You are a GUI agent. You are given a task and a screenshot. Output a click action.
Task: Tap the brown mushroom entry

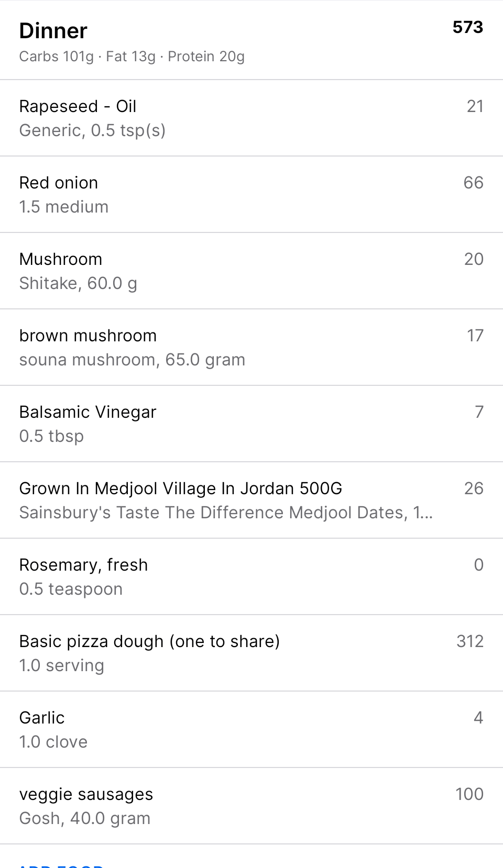(88, 336)
